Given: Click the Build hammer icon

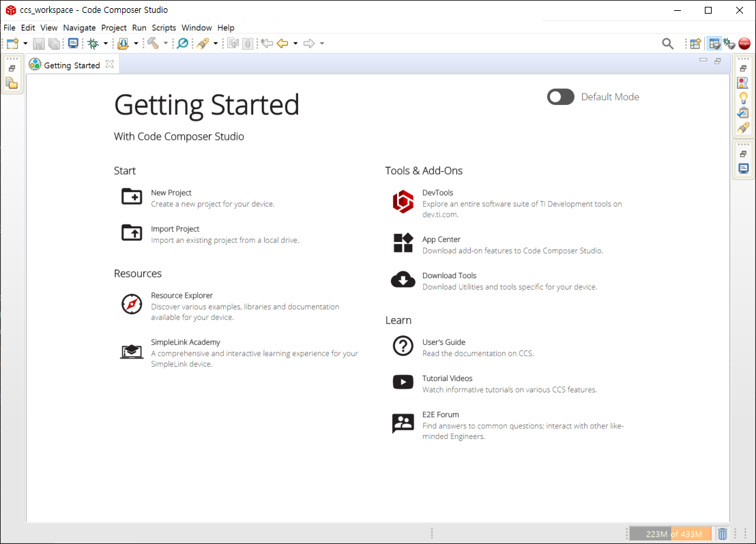Looking at the screenshot, I should coord(154,44).
